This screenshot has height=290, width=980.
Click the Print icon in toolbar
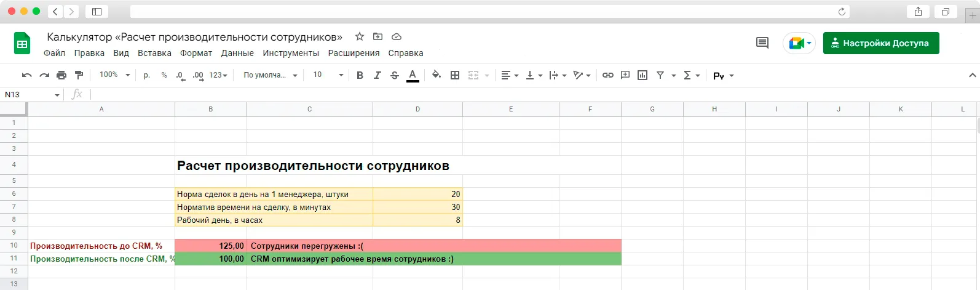click(61, 75)
